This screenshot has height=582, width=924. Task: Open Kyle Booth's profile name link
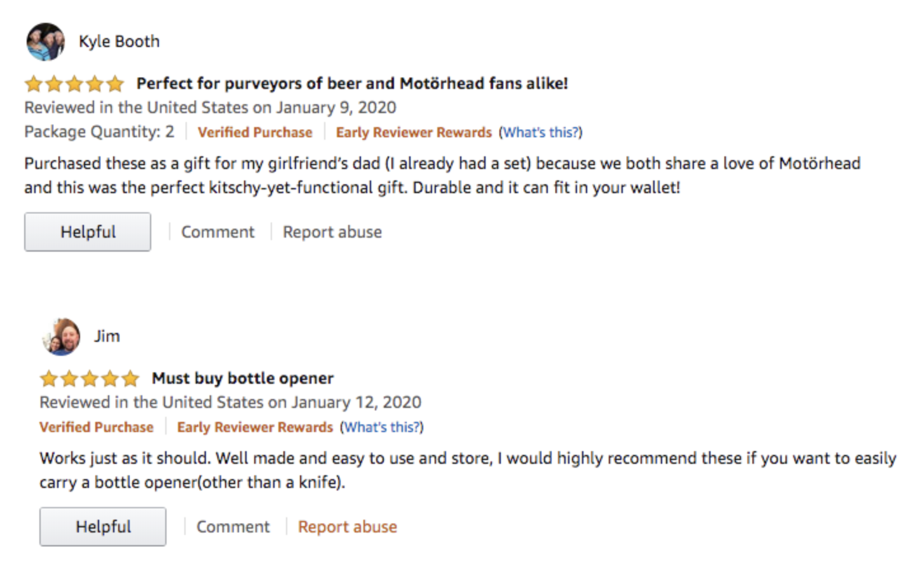click(119, 42)
